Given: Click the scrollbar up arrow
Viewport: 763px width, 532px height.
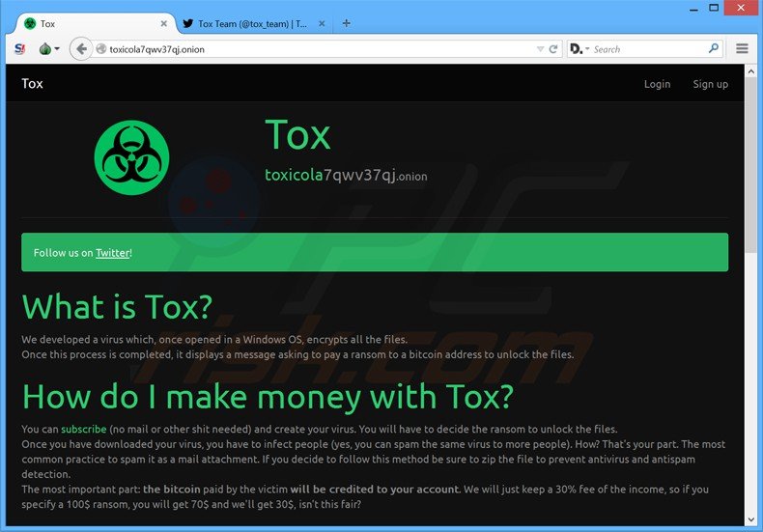Looking at the screenshot, I should pos(750,71).
